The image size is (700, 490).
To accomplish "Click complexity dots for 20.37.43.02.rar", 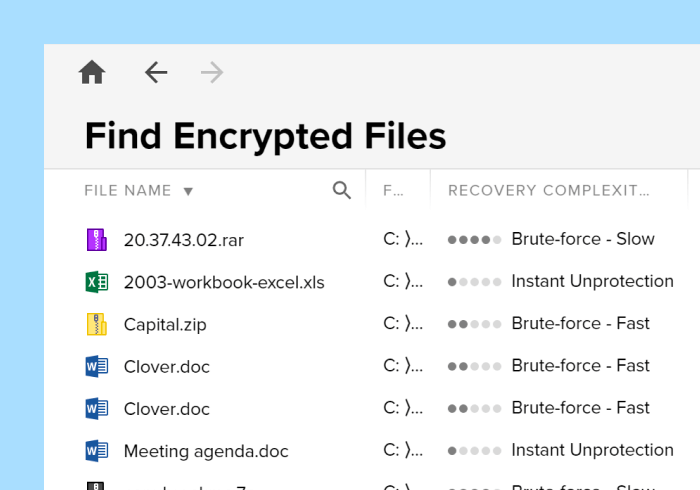I will click(475, 240).
